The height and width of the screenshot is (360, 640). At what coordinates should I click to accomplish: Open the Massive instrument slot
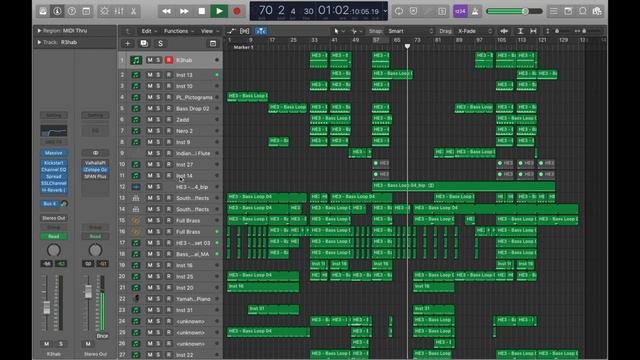(53, 153)
